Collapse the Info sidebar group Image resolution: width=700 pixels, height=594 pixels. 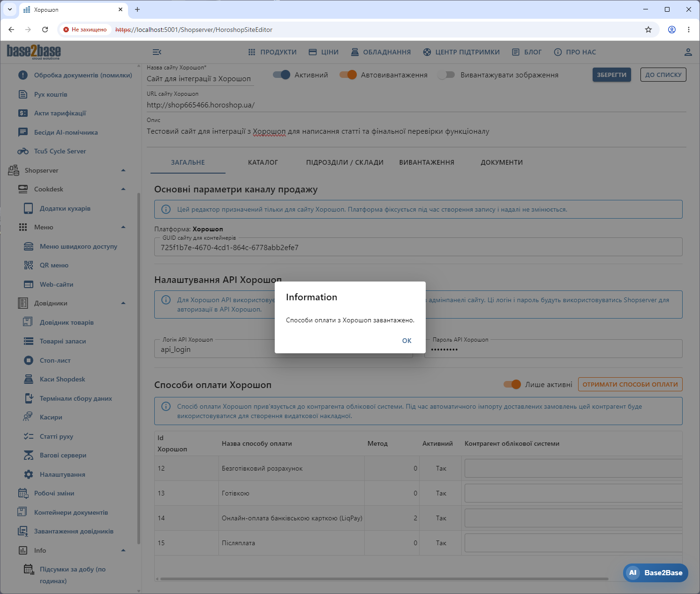123,550
